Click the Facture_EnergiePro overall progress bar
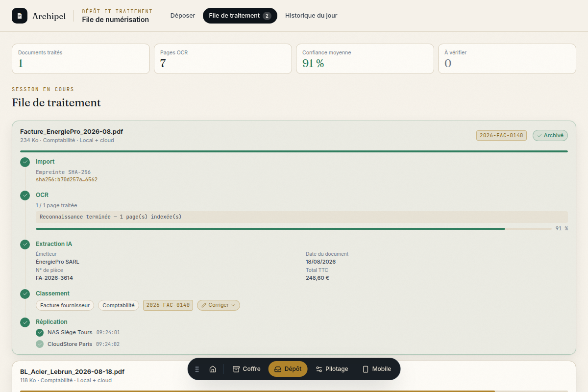 point(294,151)
